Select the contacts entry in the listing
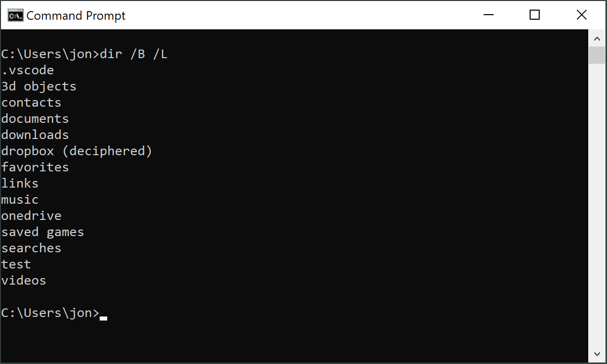The image size is (607, 364). 31,102
